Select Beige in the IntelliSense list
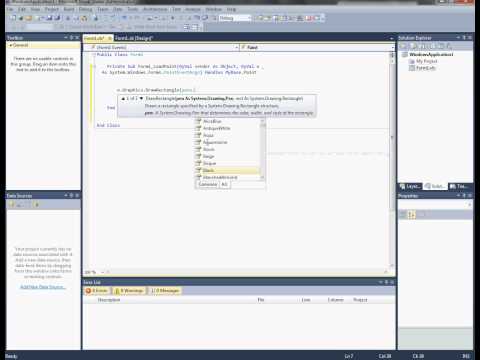This screenshot has height=360, width=480. click(227, 156)
